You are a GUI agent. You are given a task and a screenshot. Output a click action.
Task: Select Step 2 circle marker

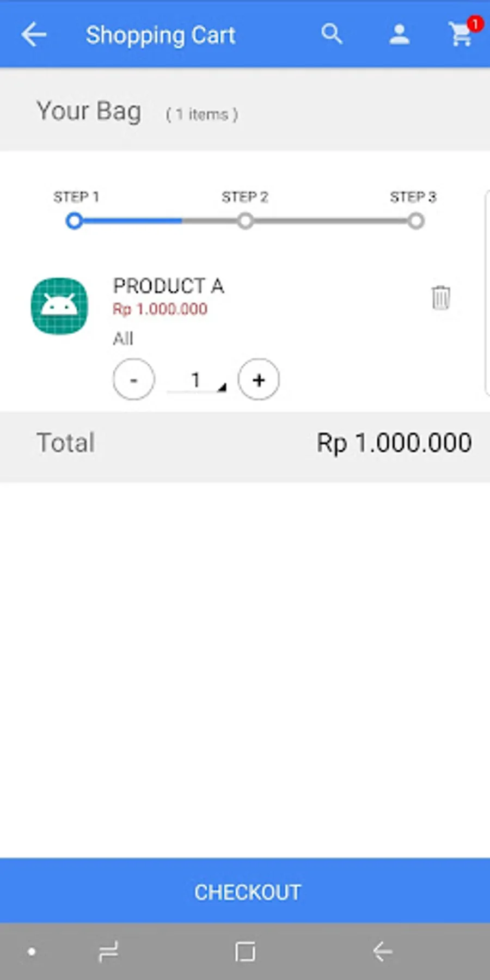(x=245, y=221)
